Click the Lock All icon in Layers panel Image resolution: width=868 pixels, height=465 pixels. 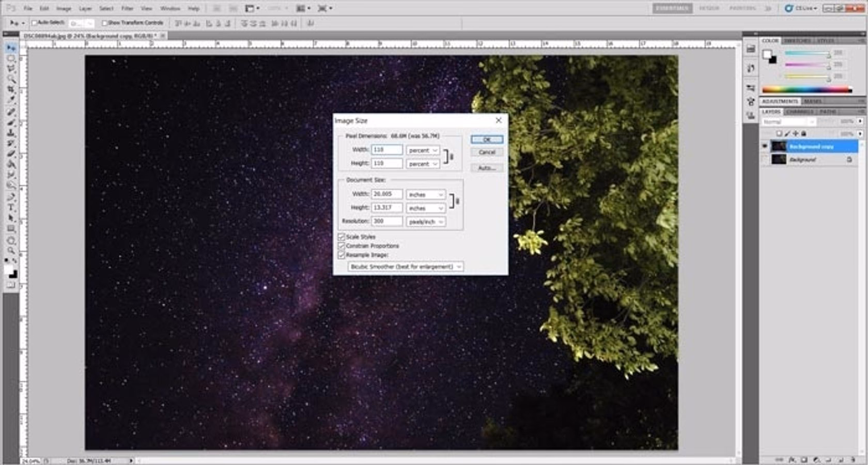pyautogui.click(x=803, y=134)
